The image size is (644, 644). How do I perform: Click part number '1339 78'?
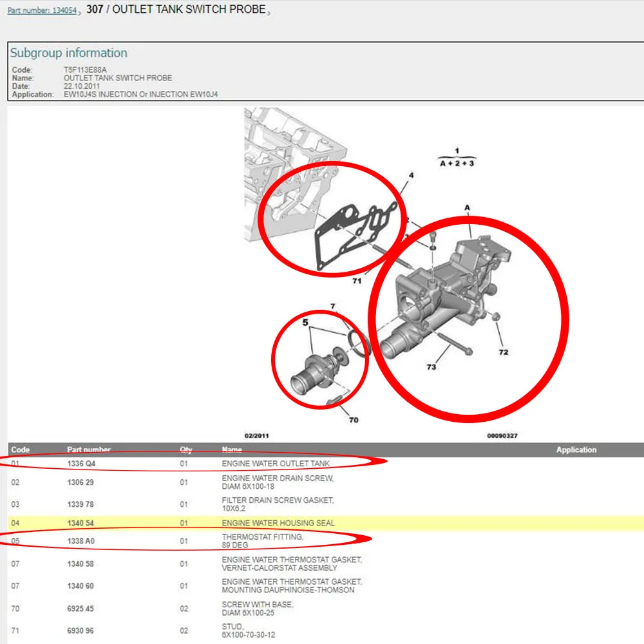[x=80, y=504]
